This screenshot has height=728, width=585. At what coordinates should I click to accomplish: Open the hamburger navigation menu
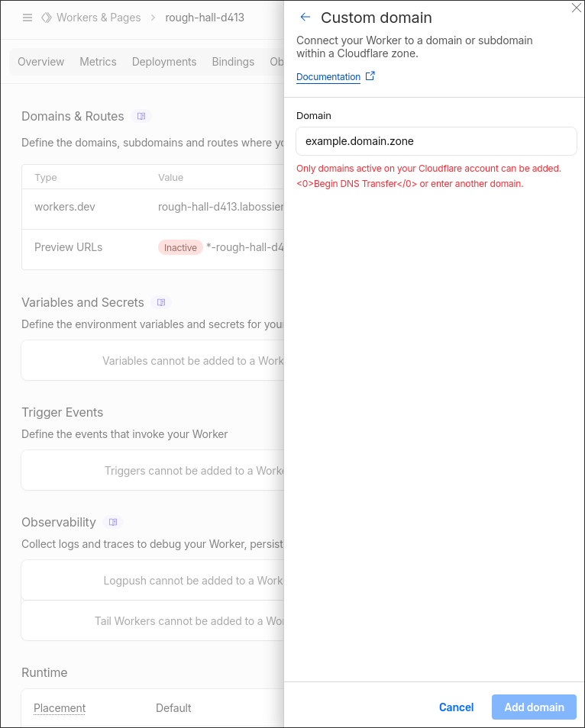tap(27, 18)
